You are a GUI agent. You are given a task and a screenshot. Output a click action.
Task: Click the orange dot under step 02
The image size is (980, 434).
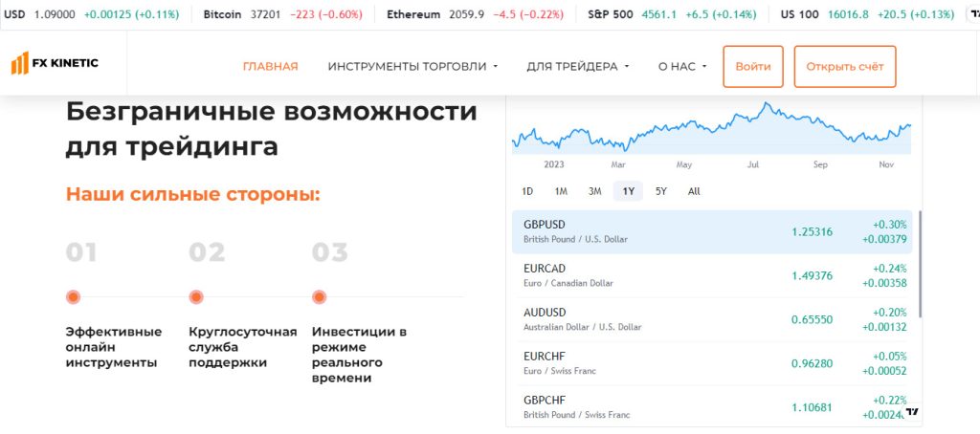coord(196,297)
